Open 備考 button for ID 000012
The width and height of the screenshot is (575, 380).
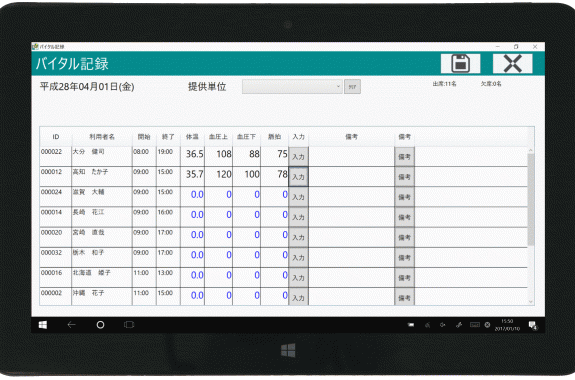tap(404, 177)
